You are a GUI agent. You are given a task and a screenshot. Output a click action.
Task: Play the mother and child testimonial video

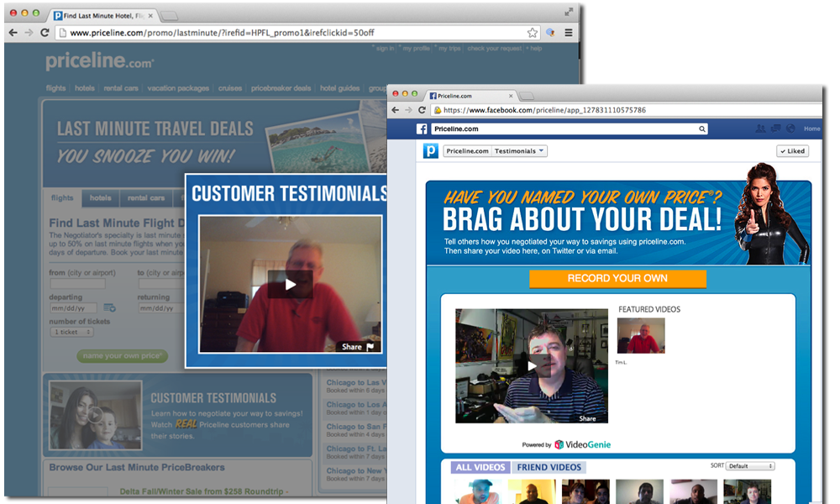(95, 415)
